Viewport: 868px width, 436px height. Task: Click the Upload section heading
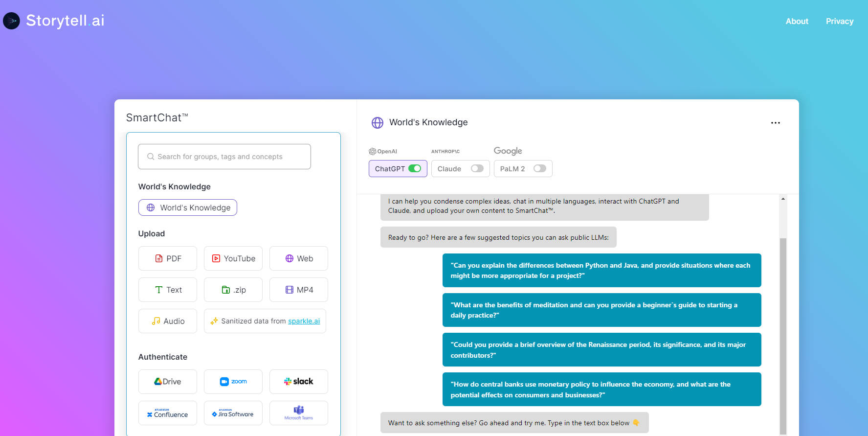click(152, 233)
